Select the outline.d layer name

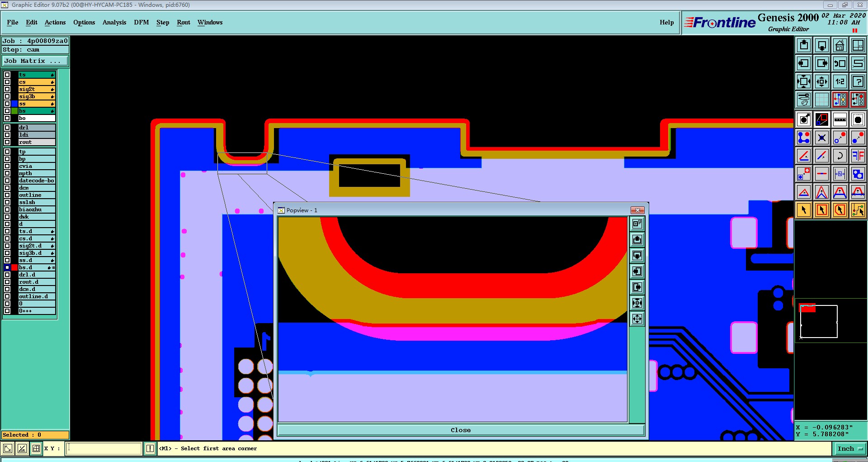[x=37, y=296]
